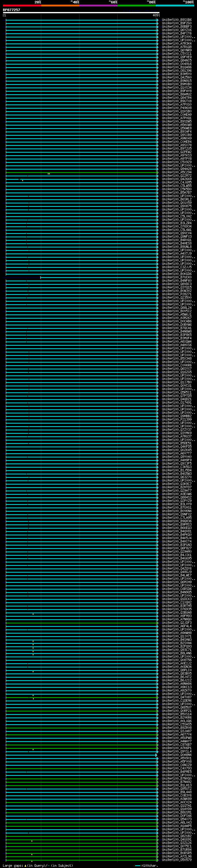Select label UniRef100_B6SRL2
The image size is (197, 868).
click(x=176, y=199)
